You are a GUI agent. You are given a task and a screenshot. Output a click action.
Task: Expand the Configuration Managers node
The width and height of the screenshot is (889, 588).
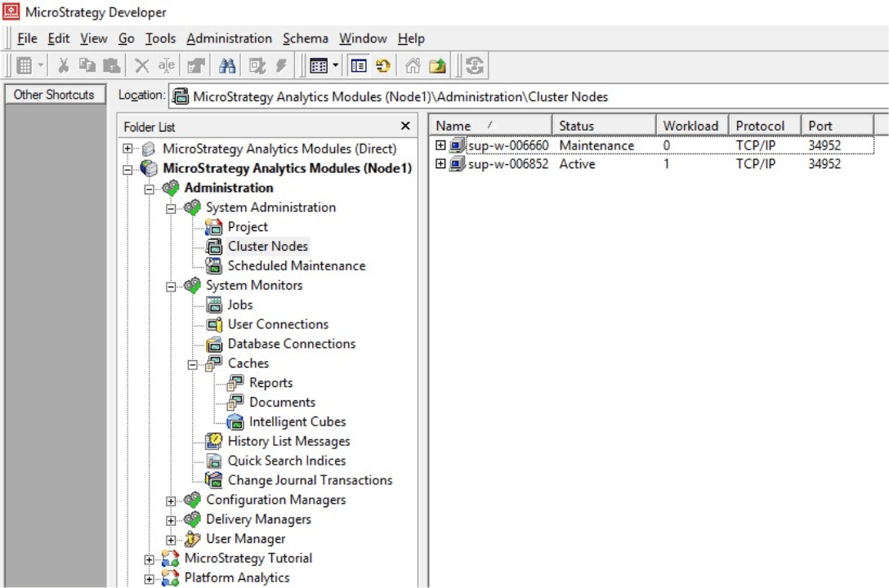[171, 501]
